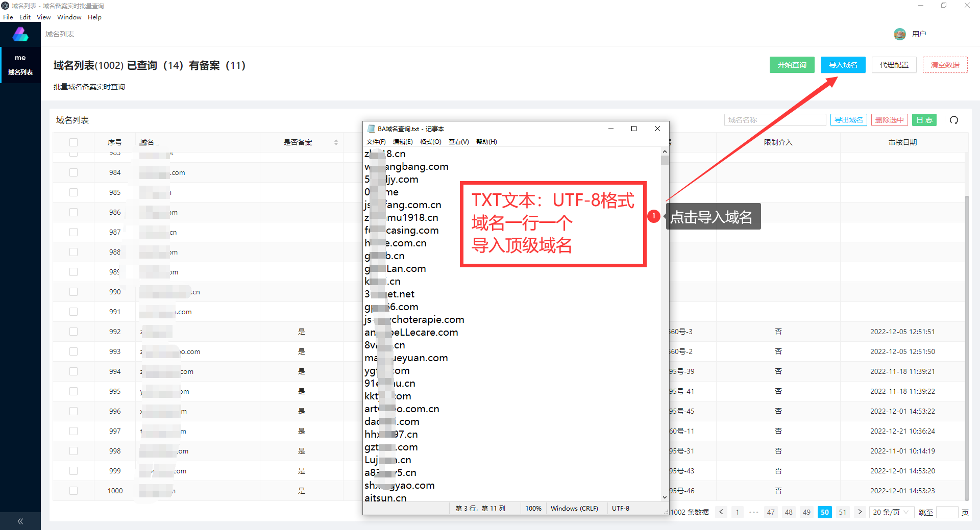
Task: Go to next page using right arrow
Action: click(x=860, y=512)
